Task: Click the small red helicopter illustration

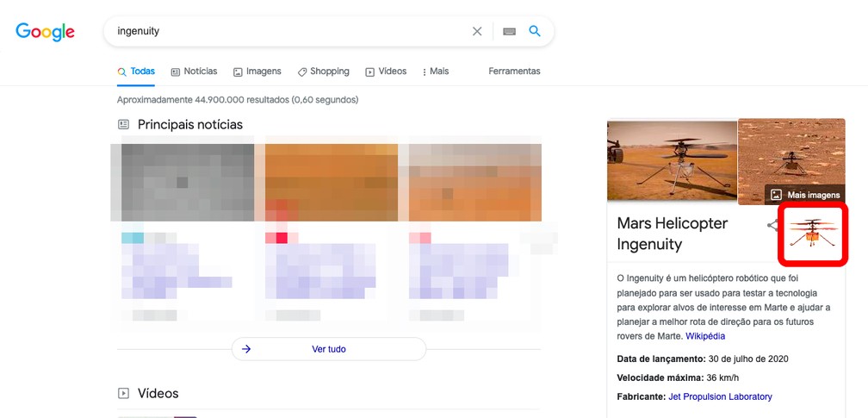Action: (x=812, y=234)
